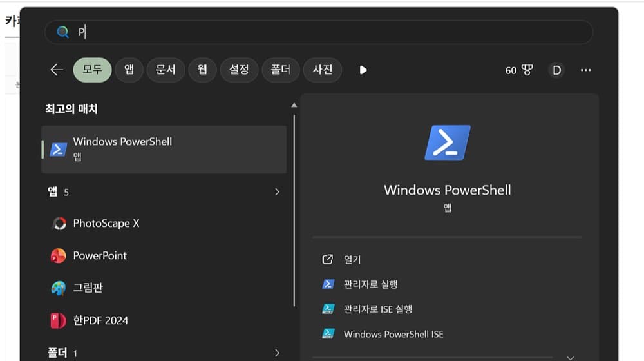Open the three-dot options menu

pos(585,70)
